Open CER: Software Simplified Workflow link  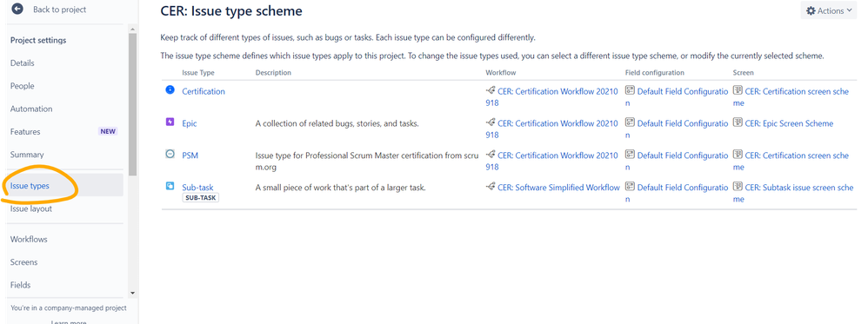(x=558, y=188)
